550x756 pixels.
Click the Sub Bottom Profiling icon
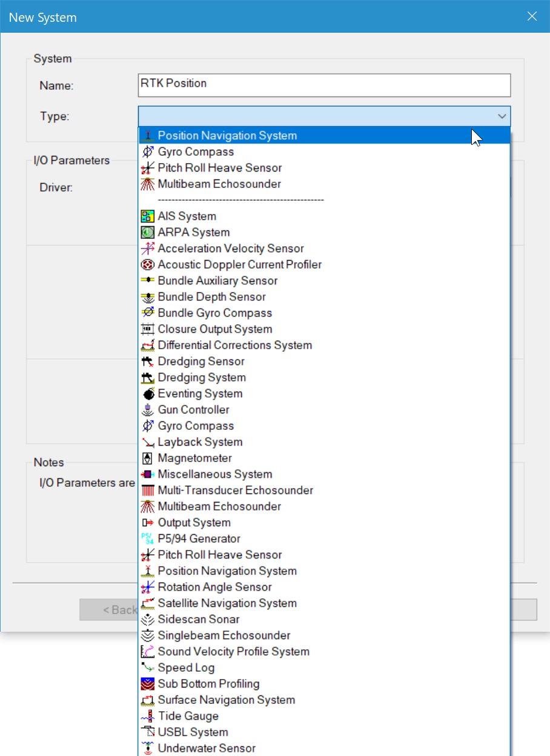[x=147, y=684]
